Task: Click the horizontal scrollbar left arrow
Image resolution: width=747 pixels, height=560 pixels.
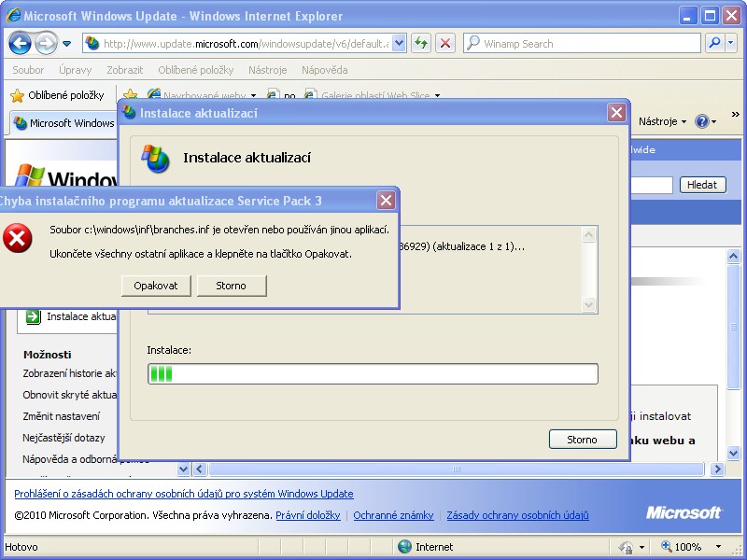Action: [x=199, y=469]
